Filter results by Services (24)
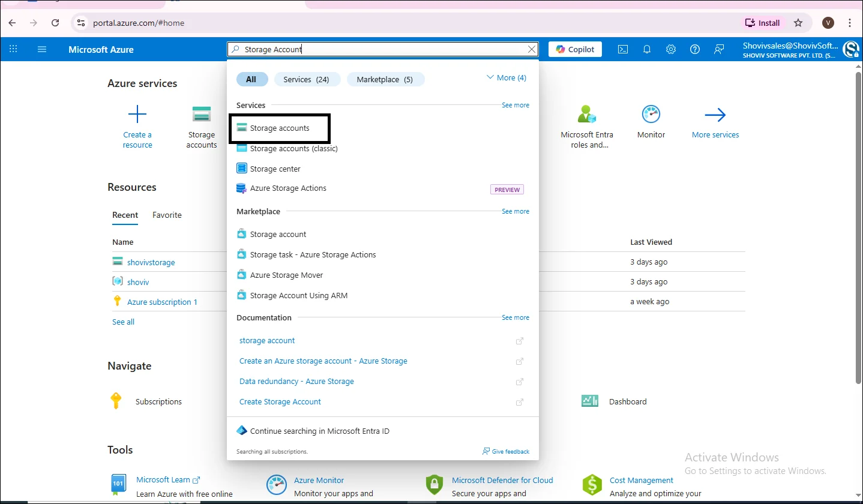The image size is (863, 504). coord(307,79)
